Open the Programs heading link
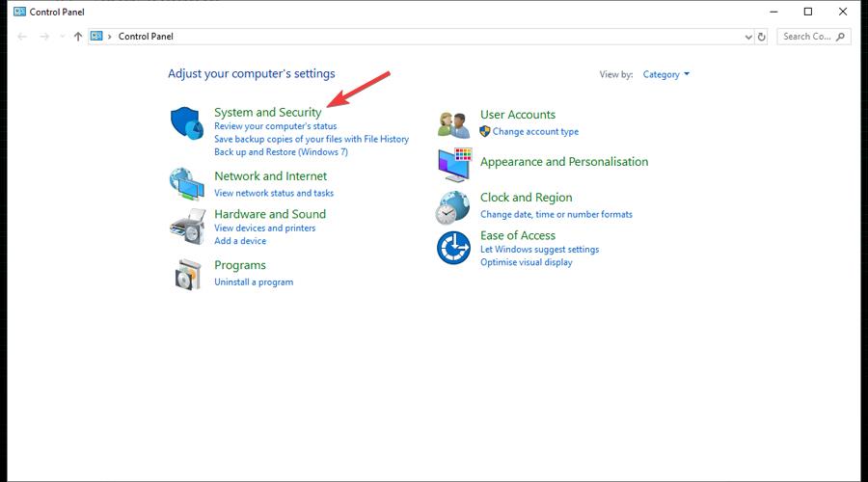 click(x=240, y=265)
